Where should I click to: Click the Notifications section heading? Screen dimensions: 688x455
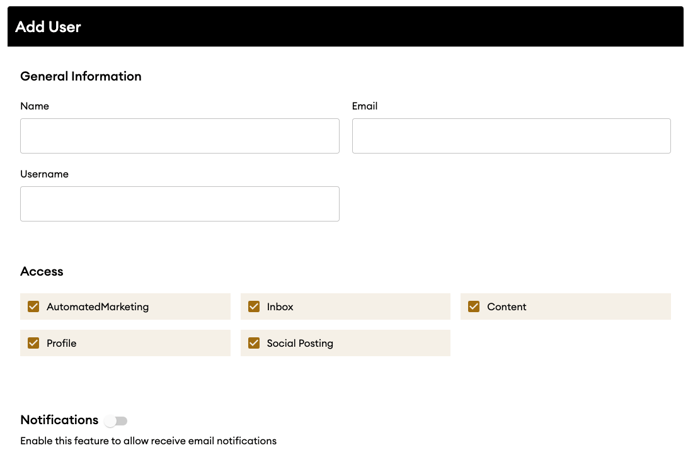[59, 419]
